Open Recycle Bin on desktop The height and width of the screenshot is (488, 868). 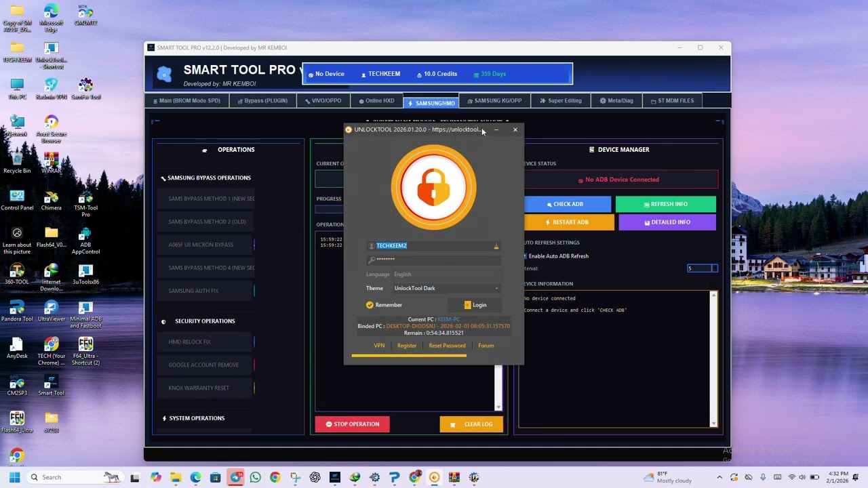pos(17,163)
